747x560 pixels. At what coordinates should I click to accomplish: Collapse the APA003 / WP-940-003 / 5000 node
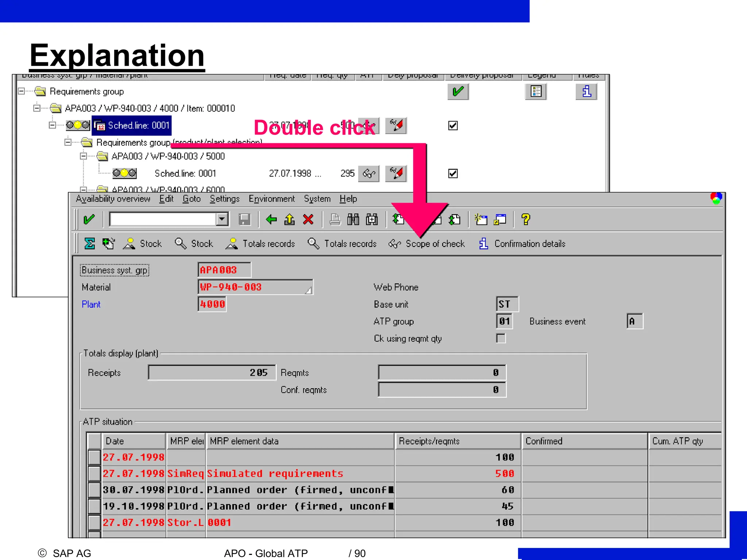[x=84, y=156]
